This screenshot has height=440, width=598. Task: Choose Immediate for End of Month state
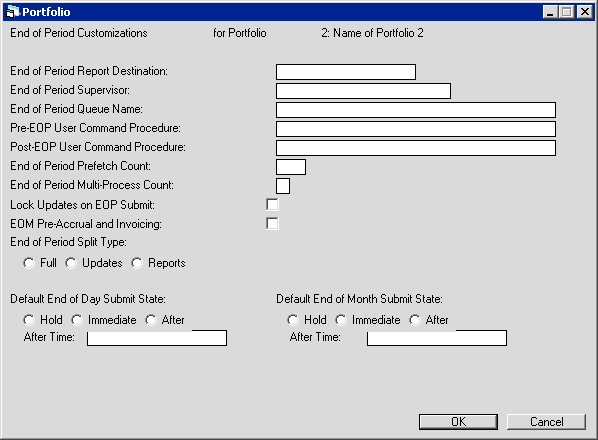[x=341, y=320]
